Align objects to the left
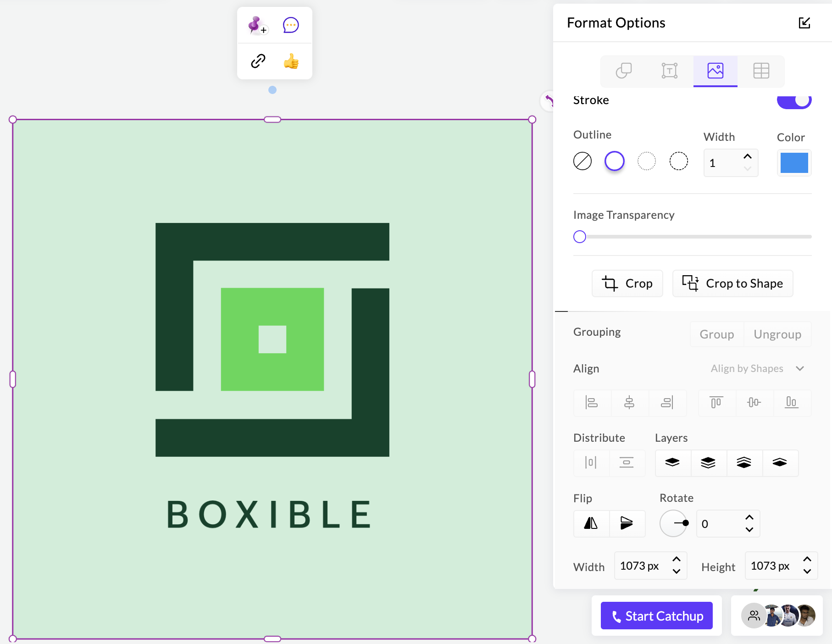 click(592, 403)
